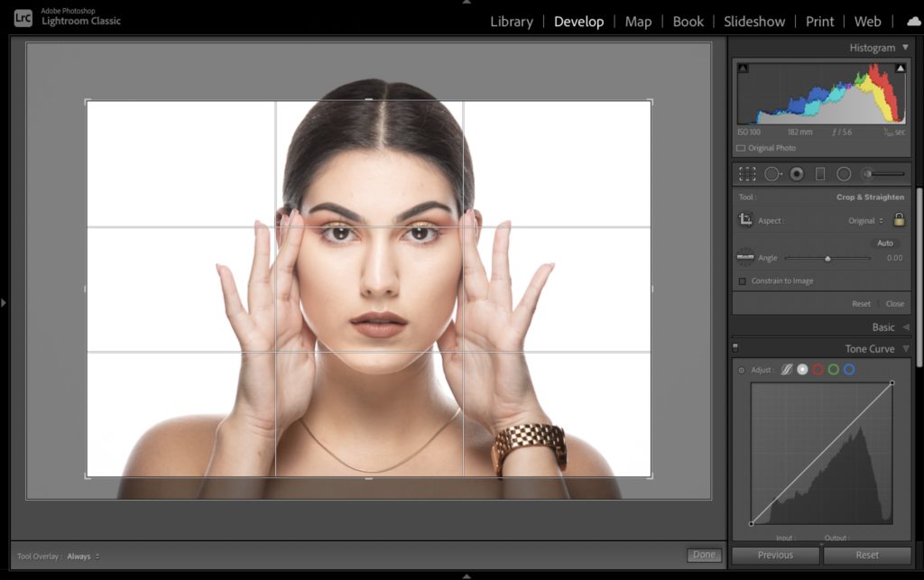Collapse the Histogram panel
Image resolution: width=924 pixels, height=580 pixels.
906,47
